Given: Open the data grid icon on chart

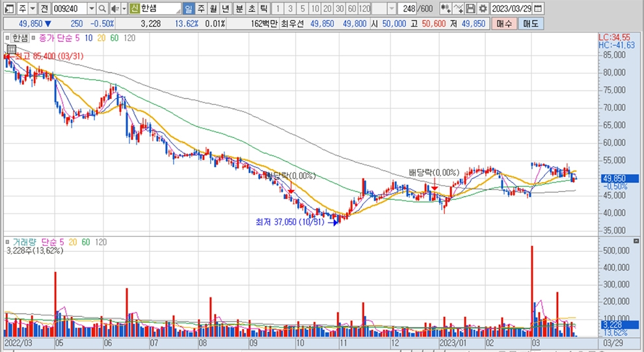Looking at the screenshot, I should [11, 49].
